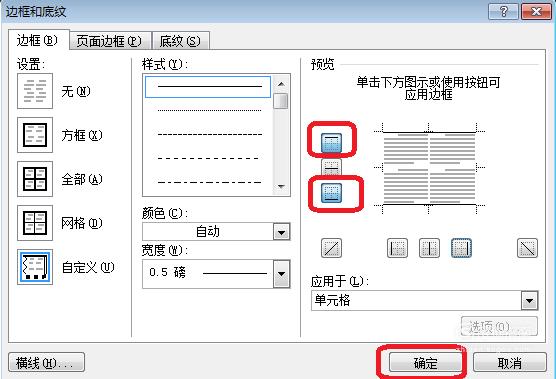
Task: Click the 自定义(U) setting label
Action: pyautogui.click(x=88, y=267)
